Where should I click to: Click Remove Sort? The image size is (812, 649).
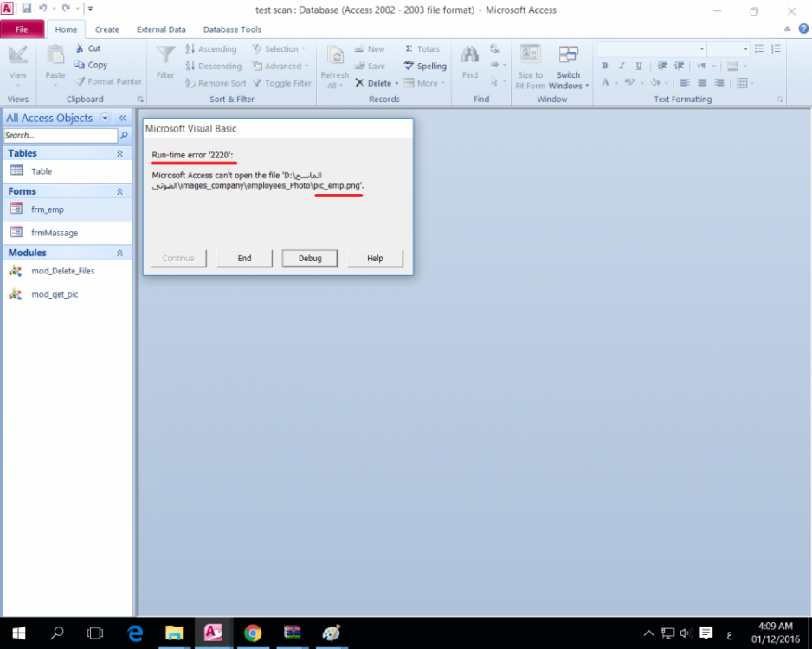[x=216, y=83]
